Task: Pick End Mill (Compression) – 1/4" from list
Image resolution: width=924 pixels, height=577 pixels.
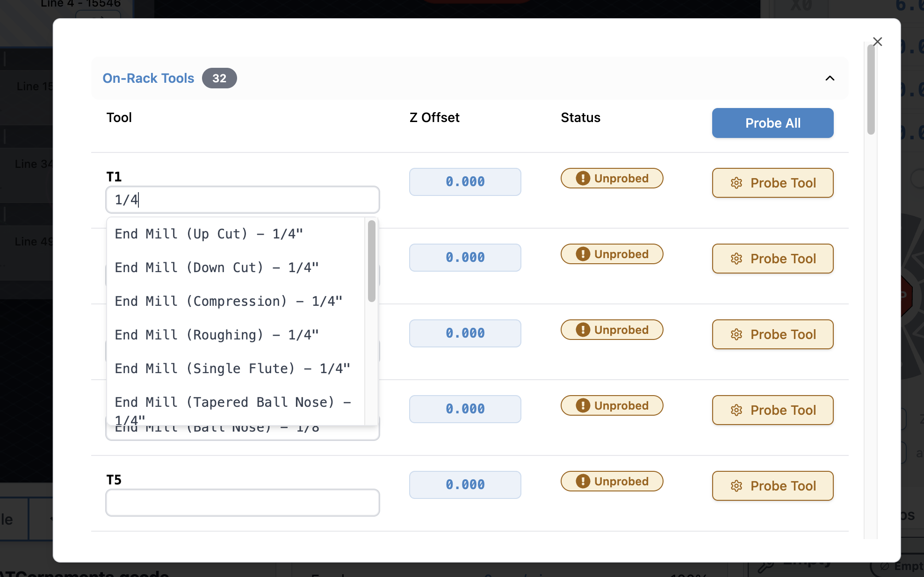Action: 228,301
